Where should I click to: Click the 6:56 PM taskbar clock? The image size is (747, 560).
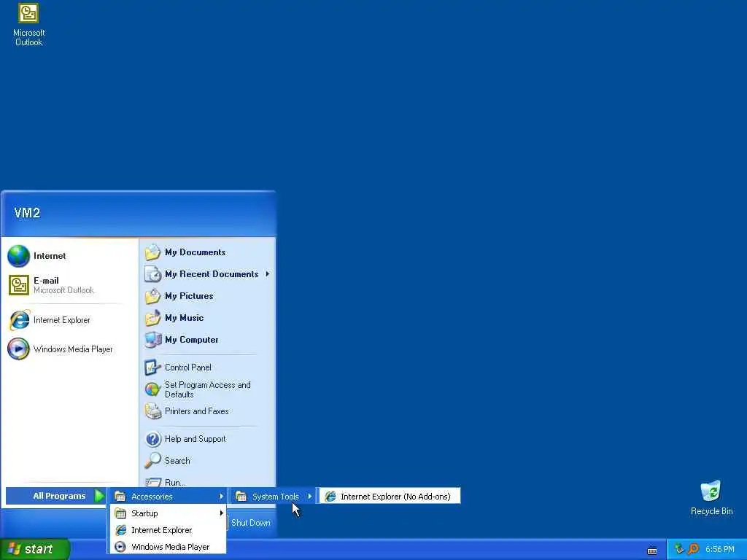[719, 549]
